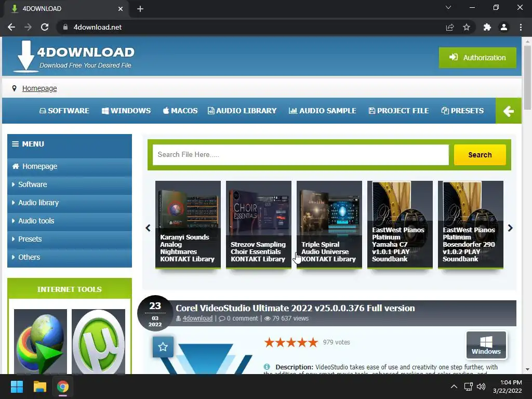
Task: Click the browser forward arrow
Action: point(28,27)
